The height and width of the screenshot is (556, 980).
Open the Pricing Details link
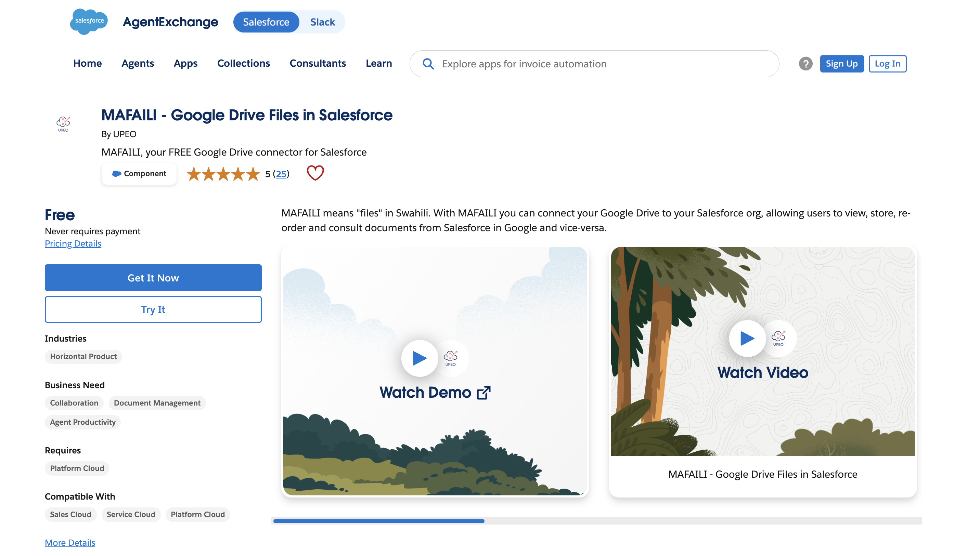point(73,243)
